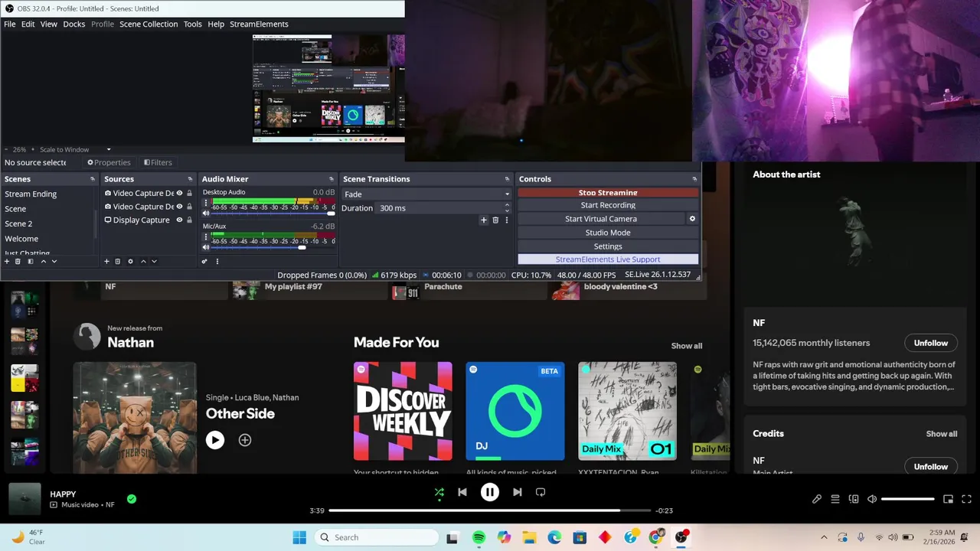Image resolution: width=980 pixels, height=551 pixels.
Task: Enter Spotify full screen mode
Action: click(x=966, y=499)
